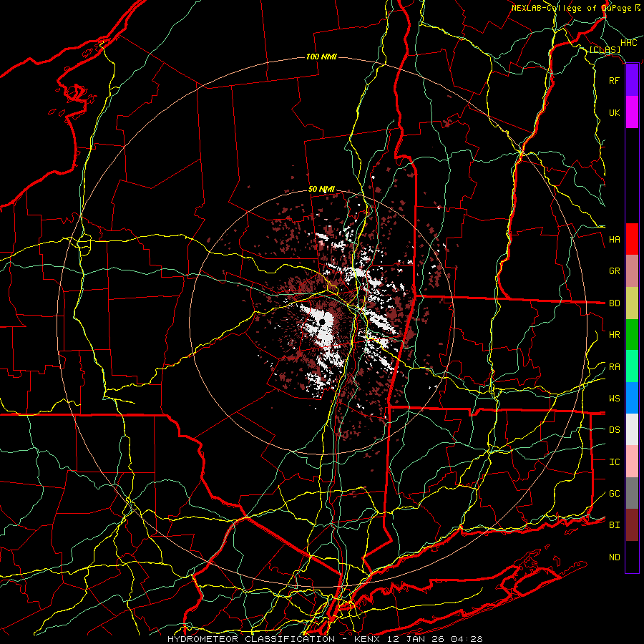The height and width of the screenshot is (644, 644).
Task: Click the 12 JAN 26 date stamp
Action: pyautogui.click(x=417, y=639)
